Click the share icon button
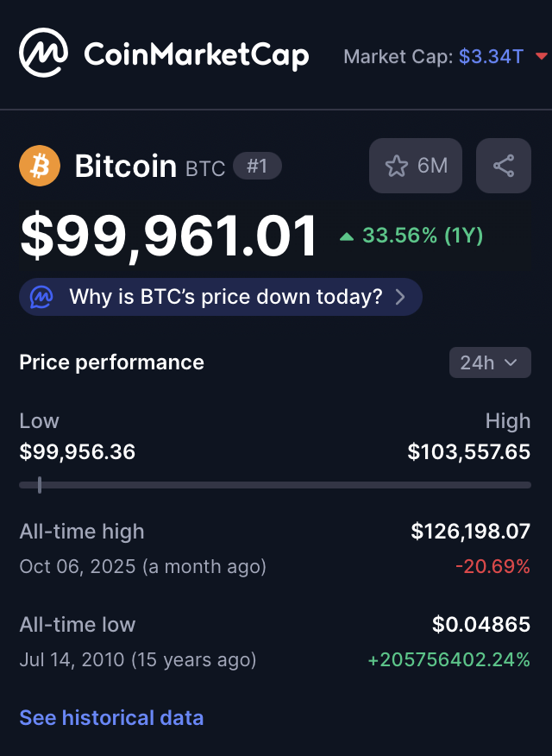552x756 pixels. (504, 166)
